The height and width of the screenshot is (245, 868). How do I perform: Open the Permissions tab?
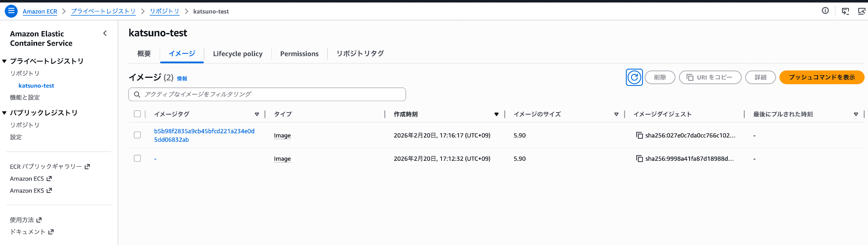(299, 54)
